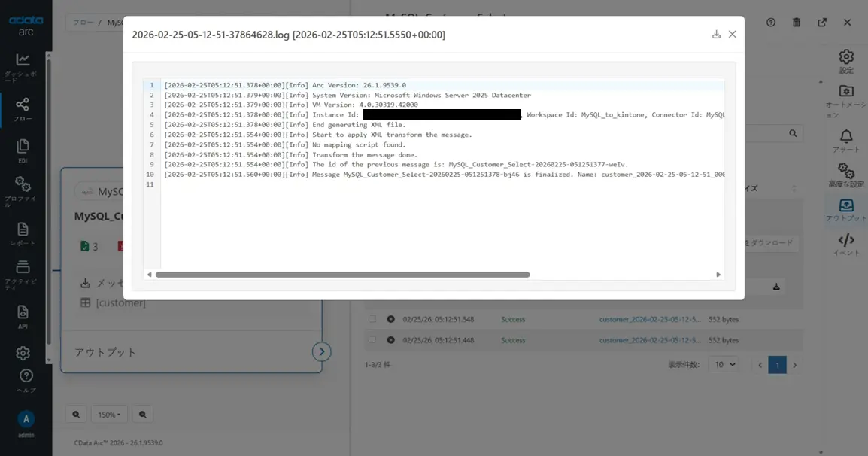Viewport: 868px width, 456px height.
Task: Go to next page of results
Action: 795,365
